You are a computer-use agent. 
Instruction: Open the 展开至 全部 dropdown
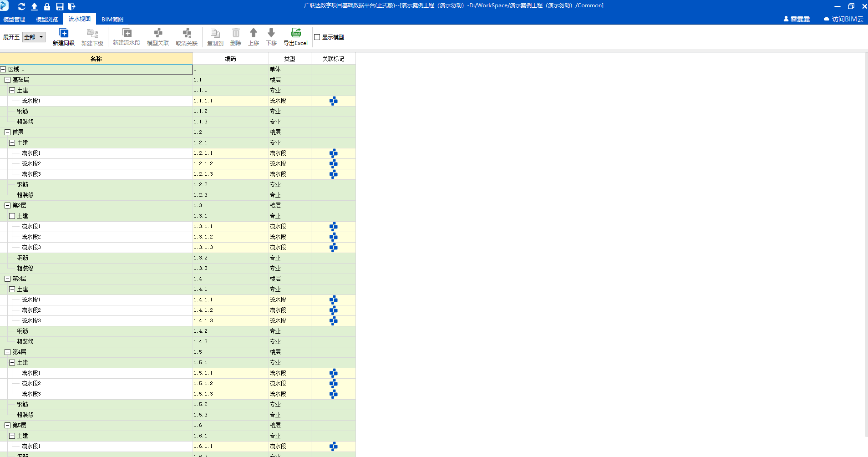pyautogui.click(x=34, y=37)
